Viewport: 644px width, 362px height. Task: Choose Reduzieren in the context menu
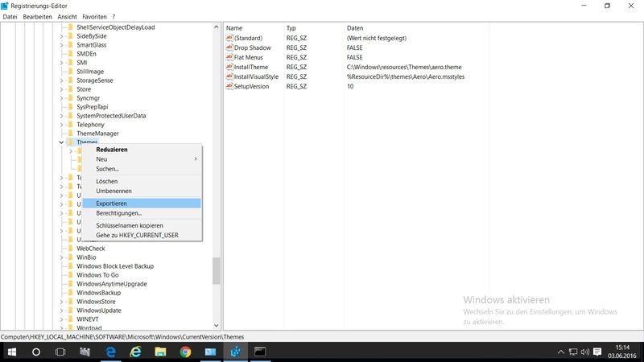(142, 150)
